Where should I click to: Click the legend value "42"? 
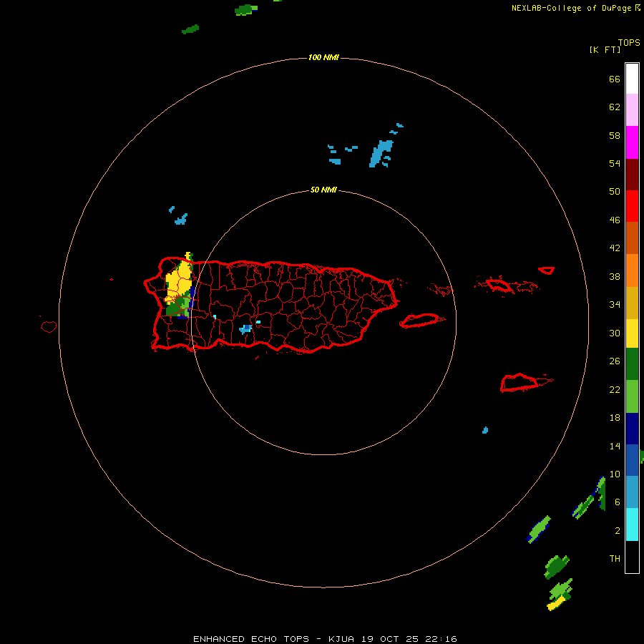pos(615,248)
